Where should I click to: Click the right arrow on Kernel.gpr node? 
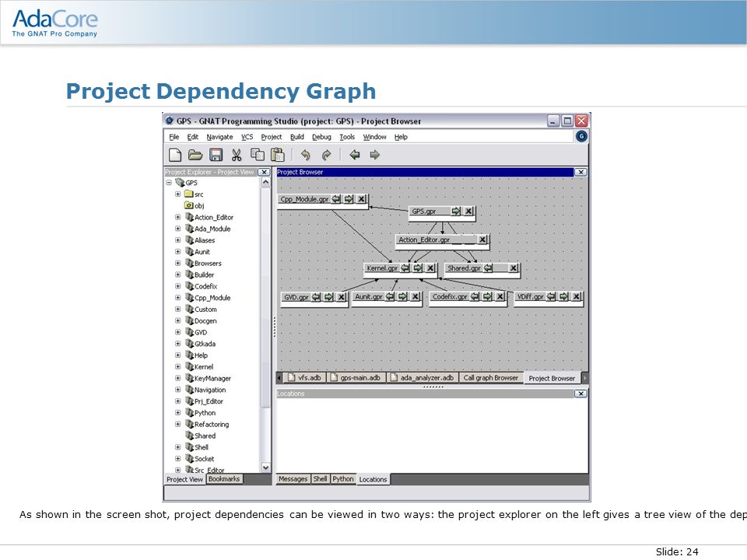pyautogui.click(x=418, y=268)
